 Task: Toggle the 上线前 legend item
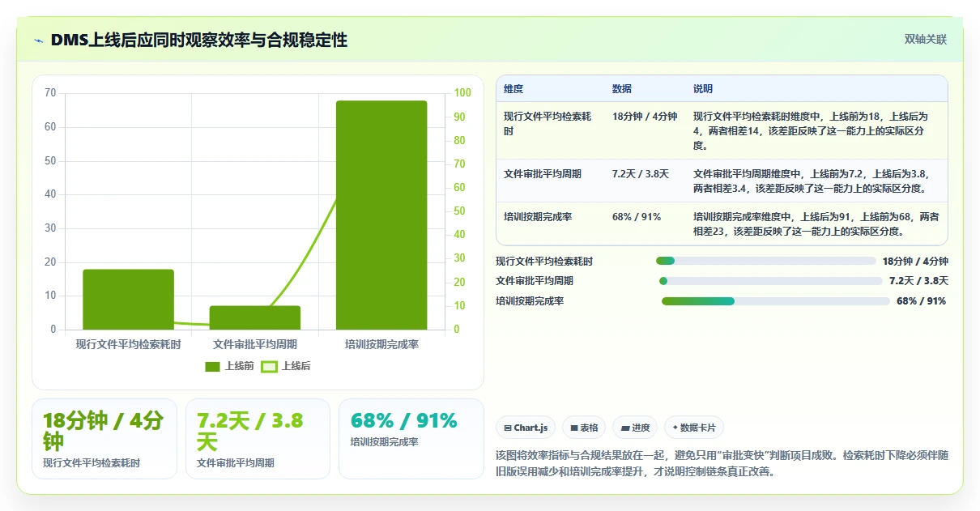point(230,366)
